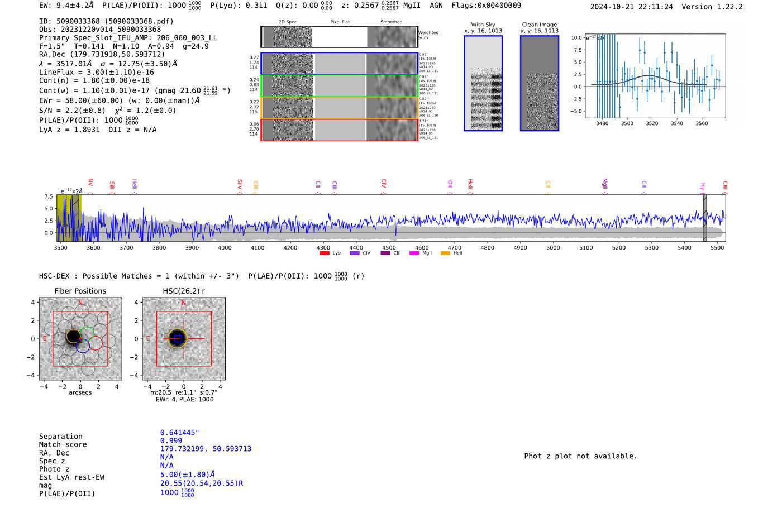Image resolution: width=782 pixels, height=532 pixels.
Task: Click the Separation value 0.641445"
Action: point(180,433)
